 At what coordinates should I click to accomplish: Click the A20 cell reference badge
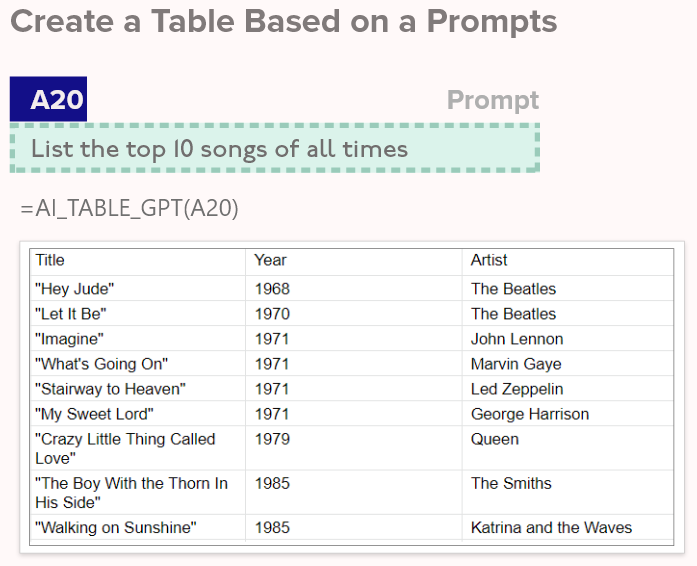[x=48, y=99]
